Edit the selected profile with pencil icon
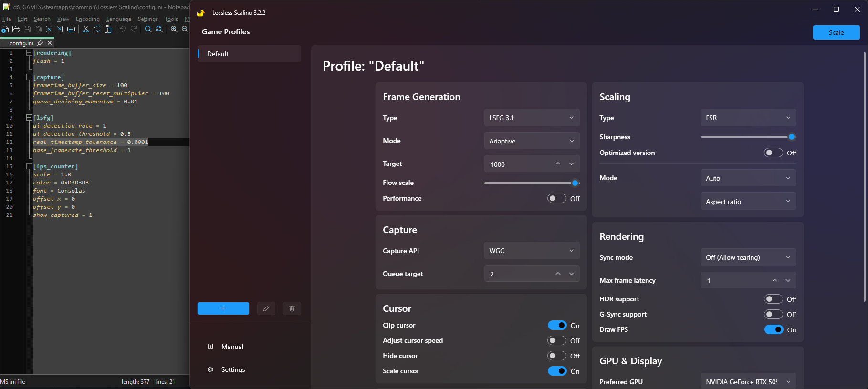Image resolution: width=868 pixels, height=389 pixels. 266,308
